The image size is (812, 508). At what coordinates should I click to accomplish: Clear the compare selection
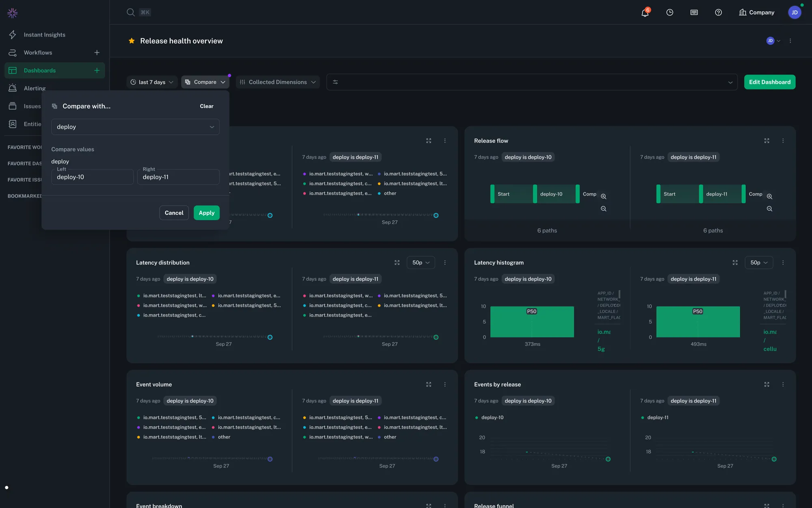coord(207,106)
